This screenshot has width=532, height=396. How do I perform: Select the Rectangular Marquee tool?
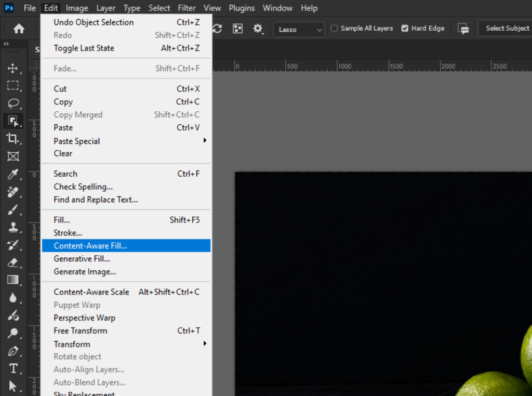click(x=13, y=86)
